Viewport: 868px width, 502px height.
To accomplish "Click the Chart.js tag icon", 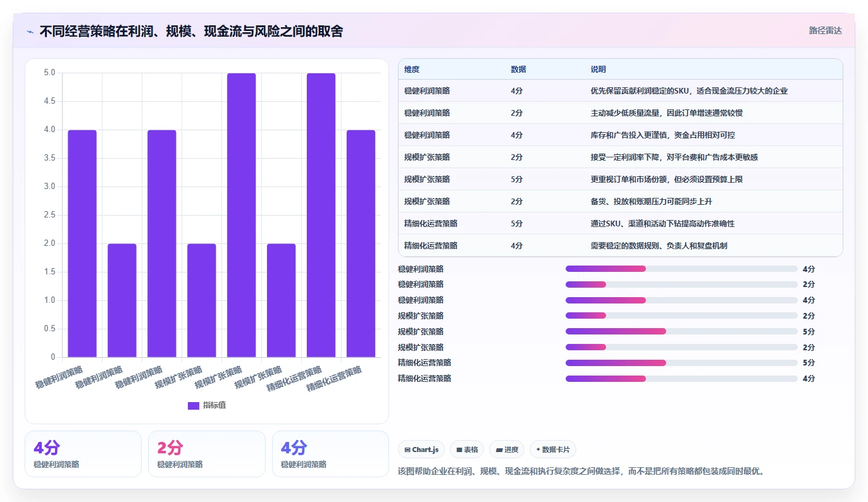I will tap(407, 450).
